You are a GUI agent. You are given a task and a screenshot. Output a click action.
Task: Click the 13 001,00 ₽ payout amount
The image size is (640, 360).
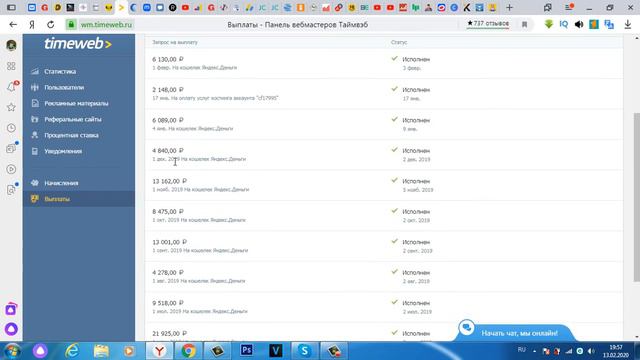point(169,242)
